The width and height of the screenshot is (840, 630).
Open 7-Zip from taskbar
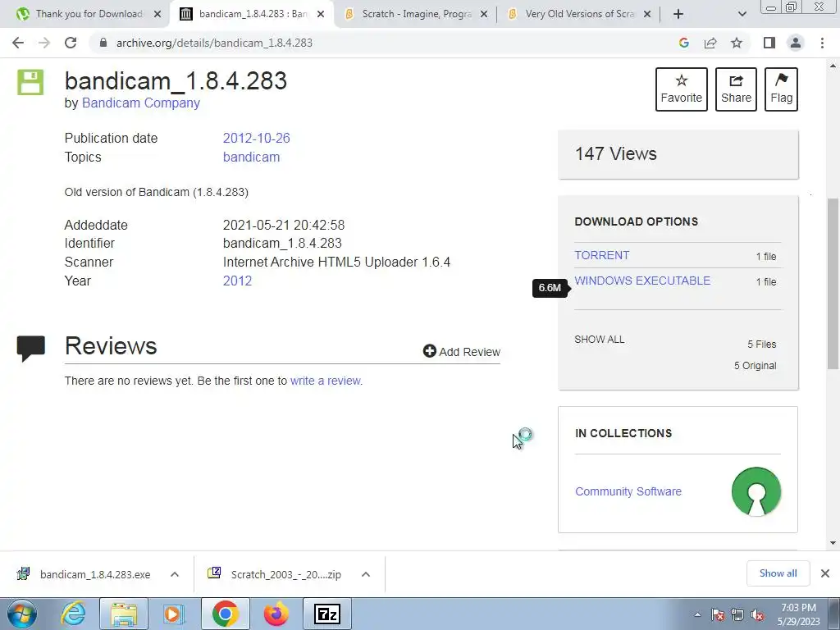pos(327,614)
